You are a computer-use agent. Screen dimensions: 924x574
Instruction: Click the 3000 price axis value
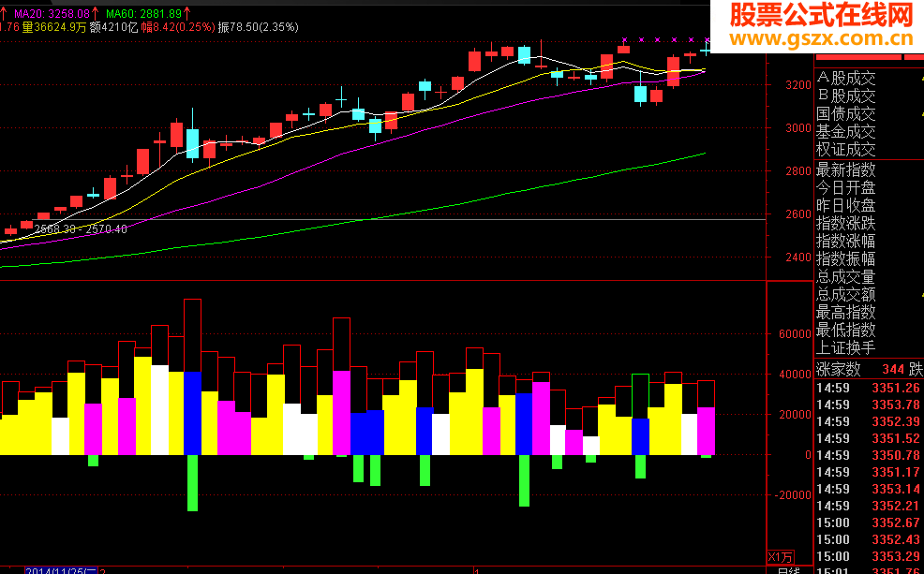[798, 127]
